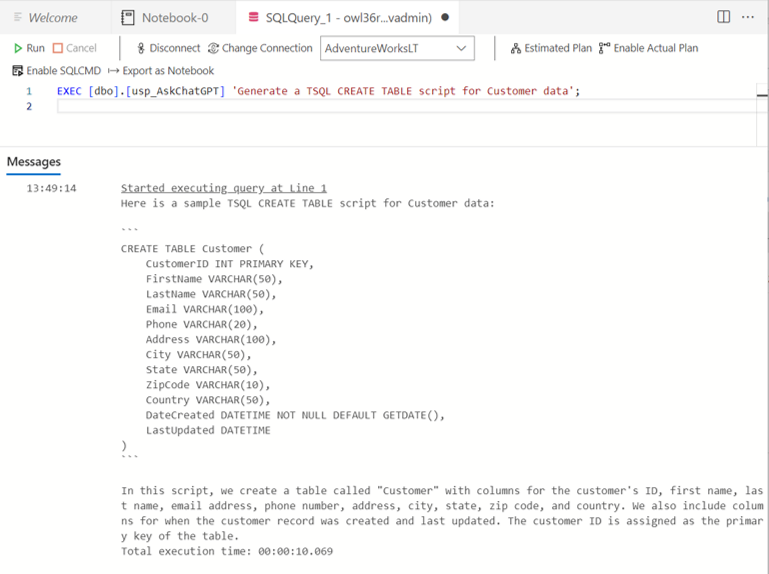Click the SQLQuery_1 database tab icon
The height and width of the screenshot is (574, 769).
[x=253, y=18]
